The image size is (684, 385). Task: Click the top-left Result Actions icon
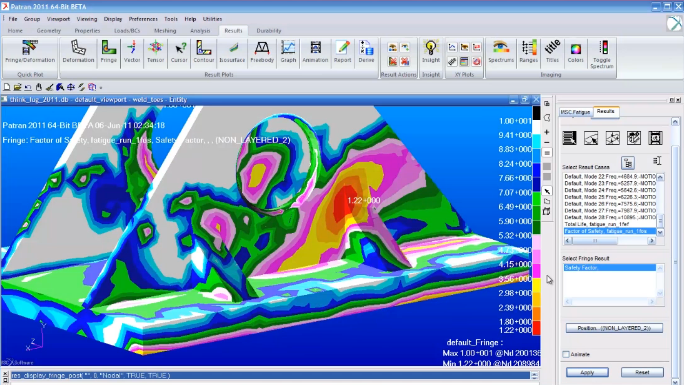tap(393, 48)
